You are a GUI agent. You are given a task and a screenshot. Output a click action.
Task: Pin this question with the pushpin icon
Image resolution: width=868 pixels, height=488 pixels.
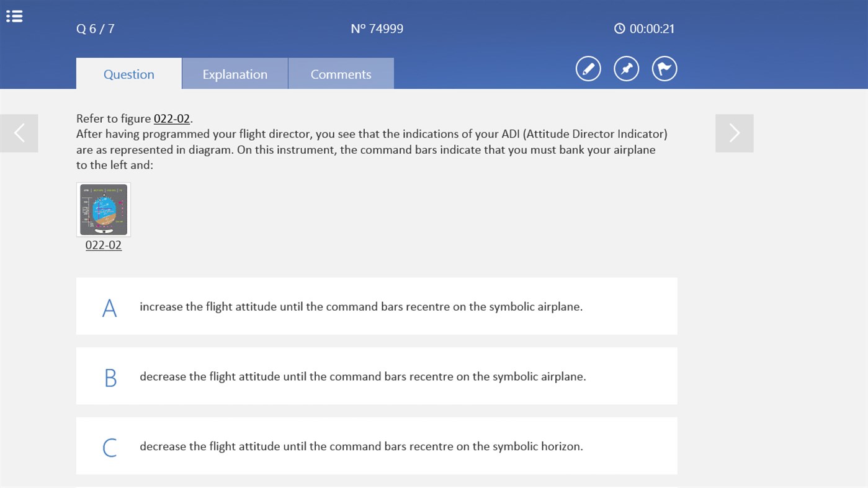click(x=626, y=68)
